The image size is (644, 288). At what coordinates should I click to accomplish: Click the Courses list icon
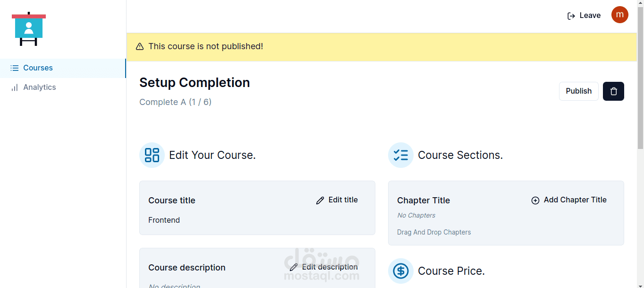[15, 68]
